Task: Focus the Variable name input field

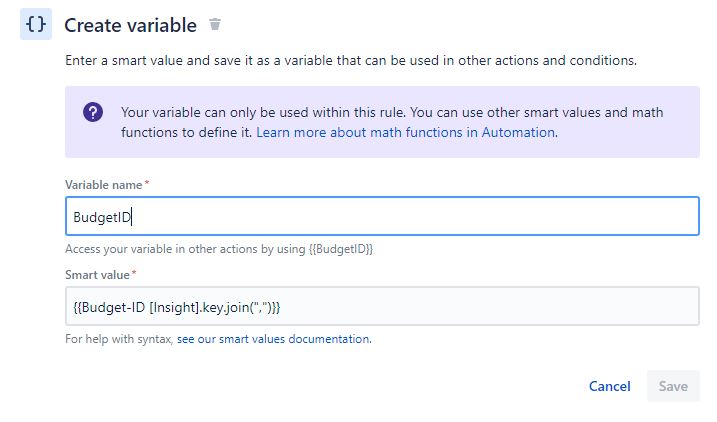Action: (382, 216)
